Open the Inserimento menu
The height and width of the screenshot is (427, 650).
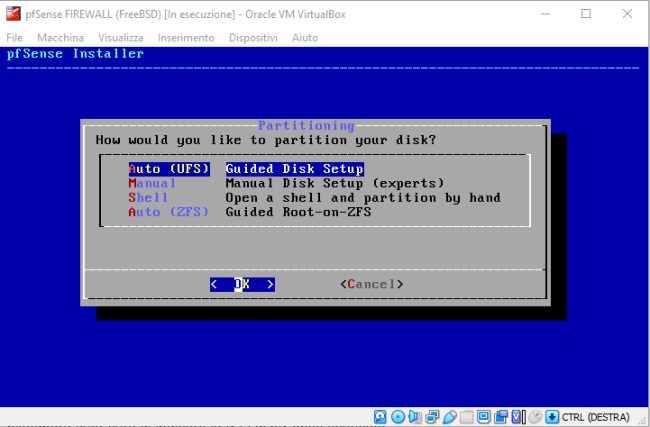(x=186, y=38)
